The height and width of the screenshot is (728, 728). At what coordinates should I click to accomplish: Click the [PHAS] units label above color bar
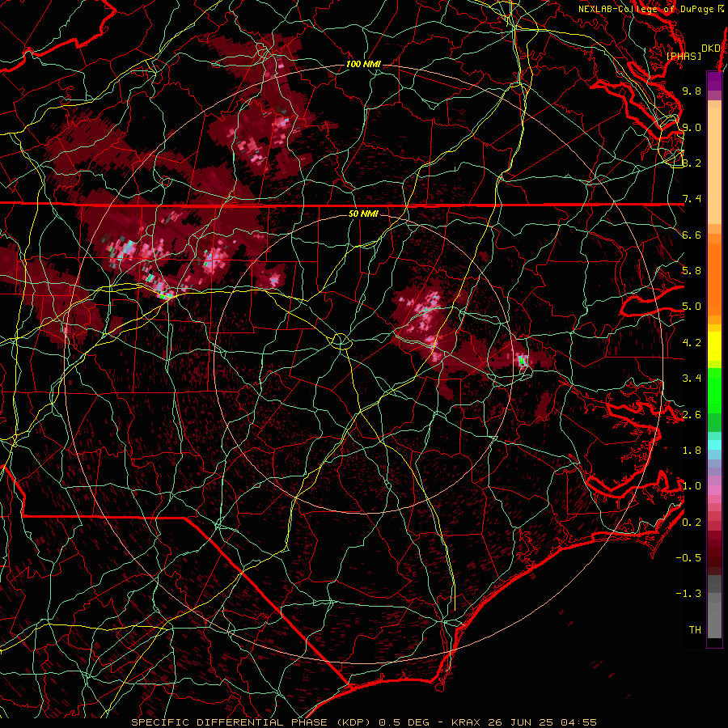(x=684, y=57)
